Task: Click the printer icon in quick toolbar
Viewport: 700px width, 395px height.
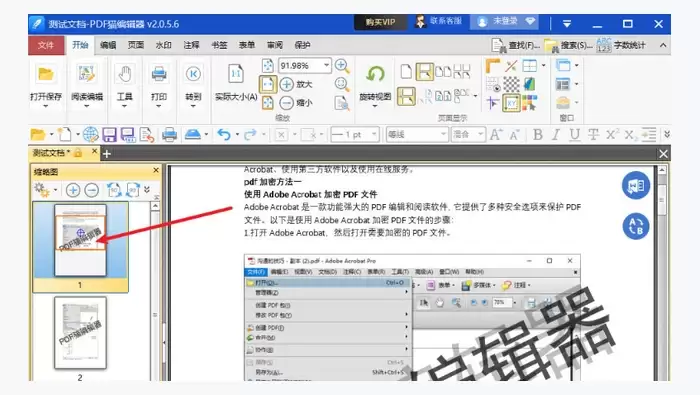Action: pyautogui.click(x=169, y=134)
